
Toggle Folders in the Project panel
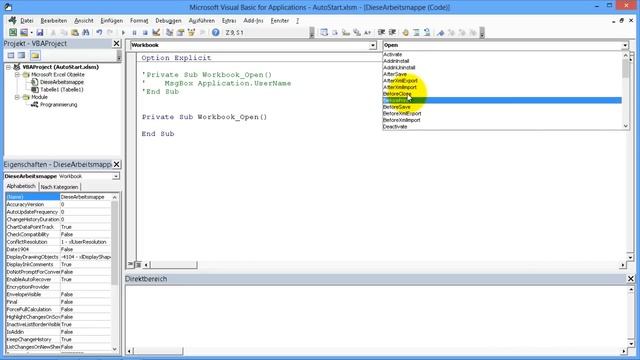click(x=35, y=56)
